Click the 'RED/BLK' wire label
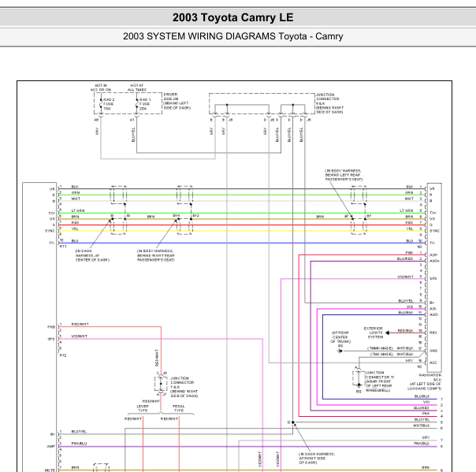Viewport: 476px width, 472px height. [x=405, y=330]
